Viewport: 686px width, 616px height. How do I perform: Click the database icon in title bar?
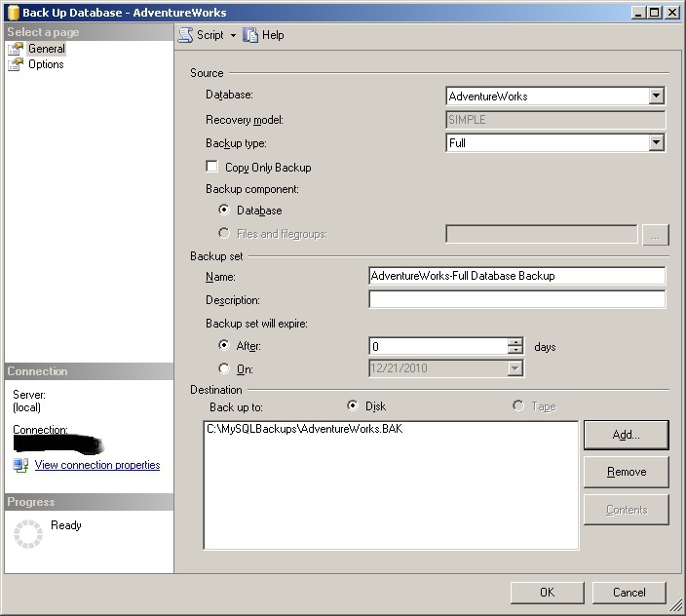[x=13, y=13]
